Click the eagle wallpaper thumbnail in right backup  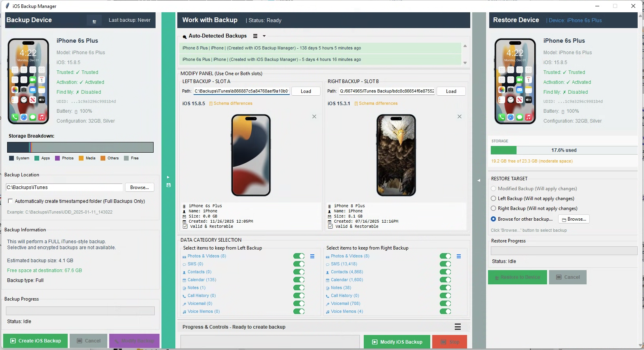point(396,155)
